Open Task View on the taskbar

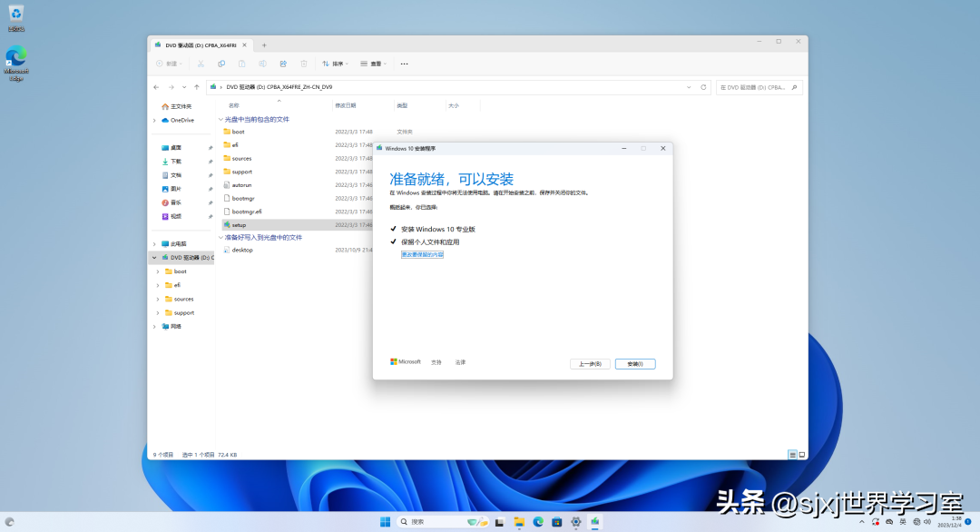pyautogui.click(x=499, y=522)
